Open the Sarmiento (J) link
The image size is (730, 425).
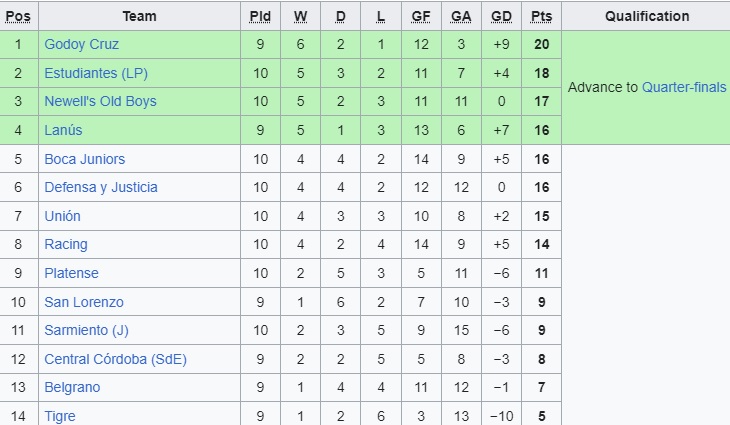[87, 330]
